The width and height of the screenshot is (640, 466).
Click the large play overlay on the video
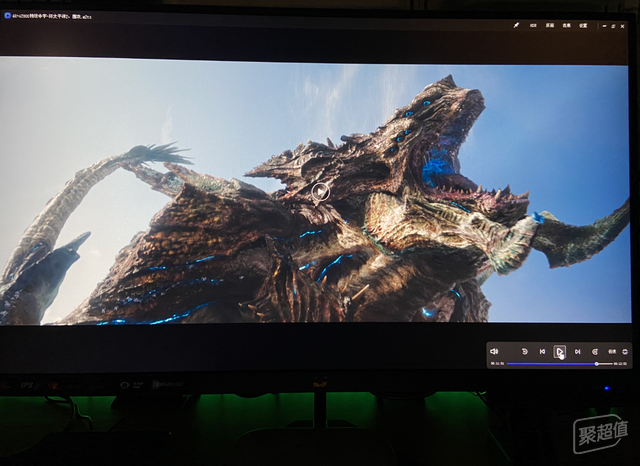320,192
